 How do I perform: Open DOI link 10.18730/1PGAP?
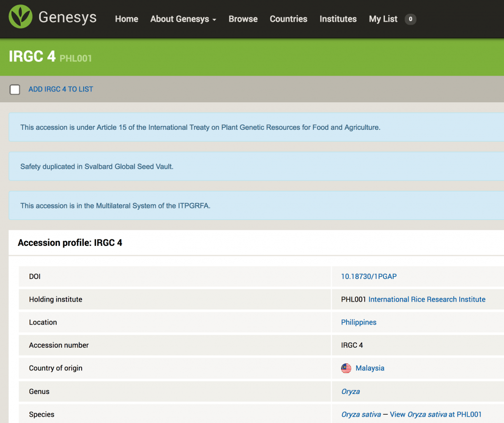369,276
